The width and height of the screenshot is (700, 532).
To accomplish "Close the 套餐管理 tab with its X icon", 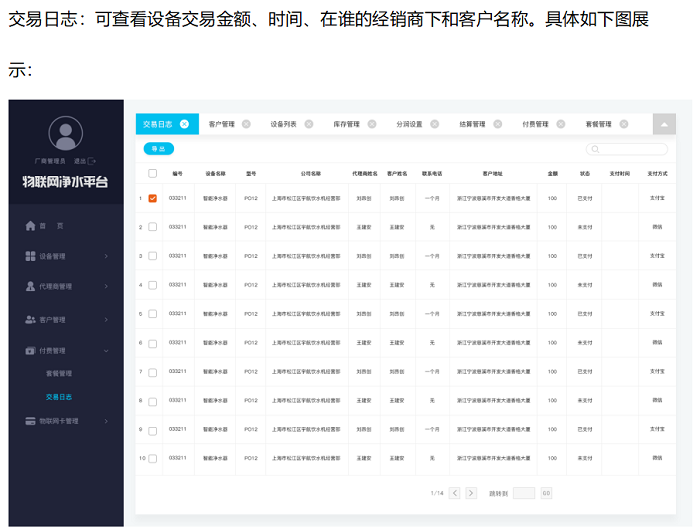I will (x=624, y=124).
